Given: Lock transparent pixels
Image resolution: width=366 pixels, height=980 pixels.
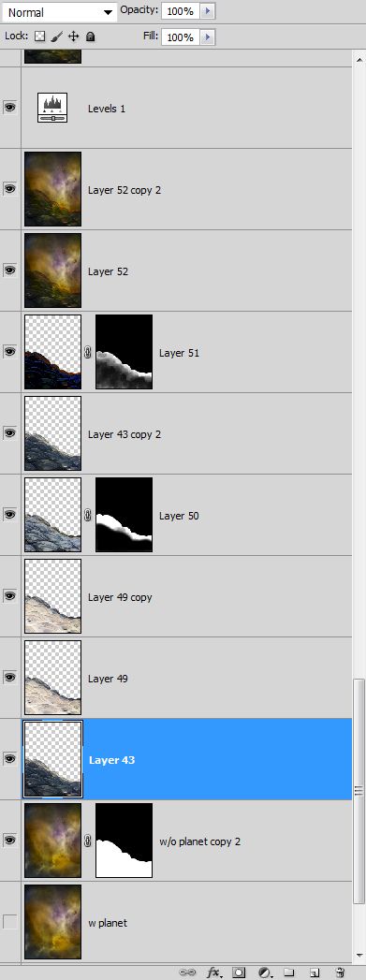Looking at the screenshot, I should [x=40, y=37].
